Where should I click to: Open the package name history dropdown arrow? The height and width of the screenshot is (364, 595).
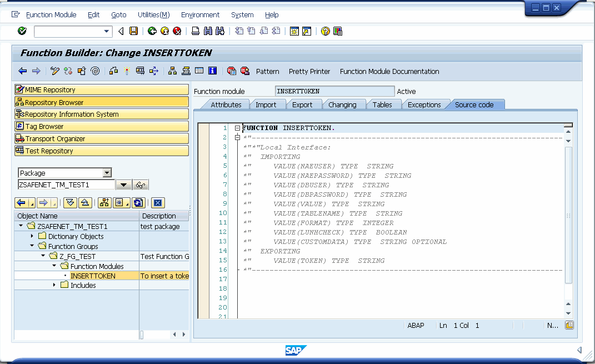coord(124,185)
